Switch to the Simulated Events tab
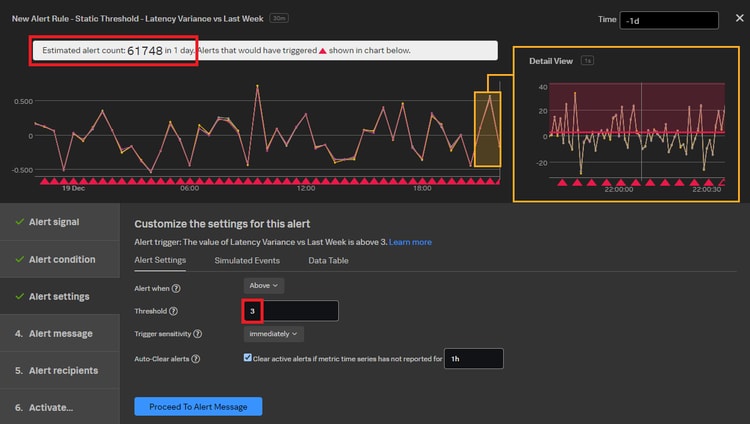 pyautogui.click(x=247, y=261)
